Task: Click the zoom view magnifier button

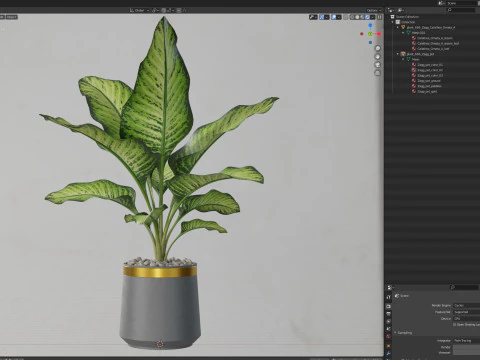Action: 378,48
